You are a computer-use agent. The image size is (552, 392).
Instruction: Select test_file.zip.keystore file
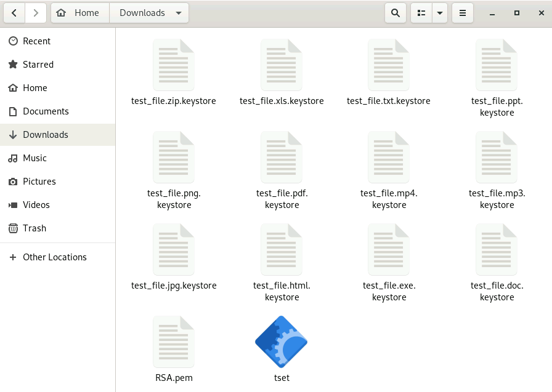(x=174, y=66)
